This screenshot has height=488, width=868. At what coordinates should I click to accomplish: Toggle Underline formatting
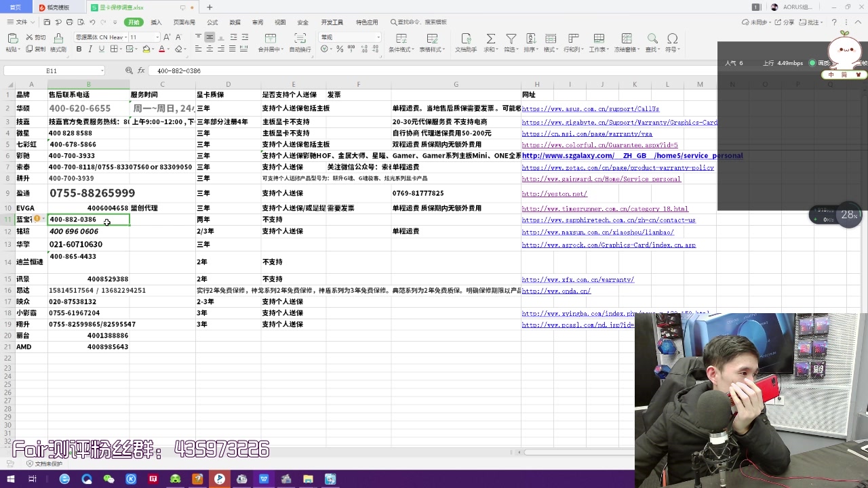tap(100, 49)
